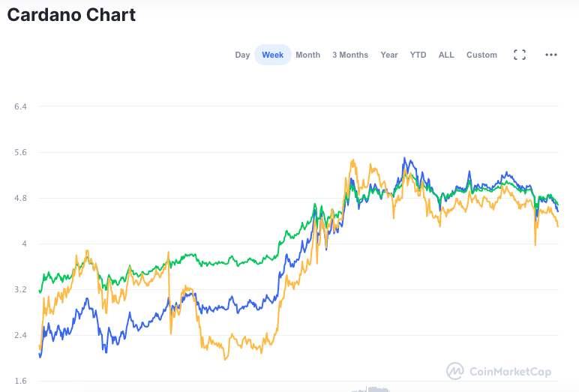Screen dimensions: 579x392
Task: Open the three-dots more options menu
Action: click(x=551, y=55)
